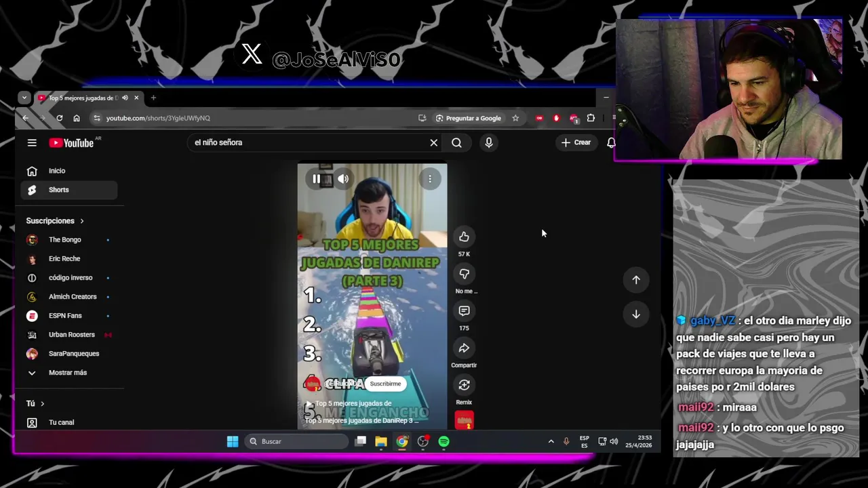The height and width of the screenshot is (488, 868).
Task: Open Eric Reche subscription channel
Action: coord(68,259)
